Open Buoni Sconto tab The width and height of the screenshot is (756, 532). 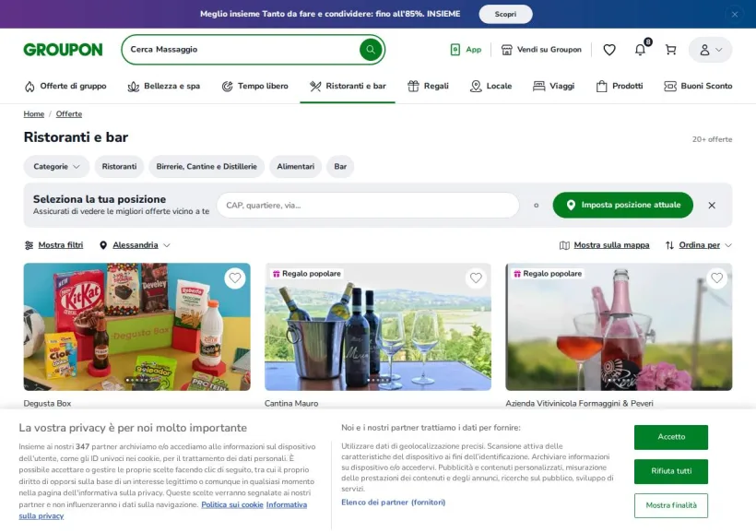tap(698, 87)
